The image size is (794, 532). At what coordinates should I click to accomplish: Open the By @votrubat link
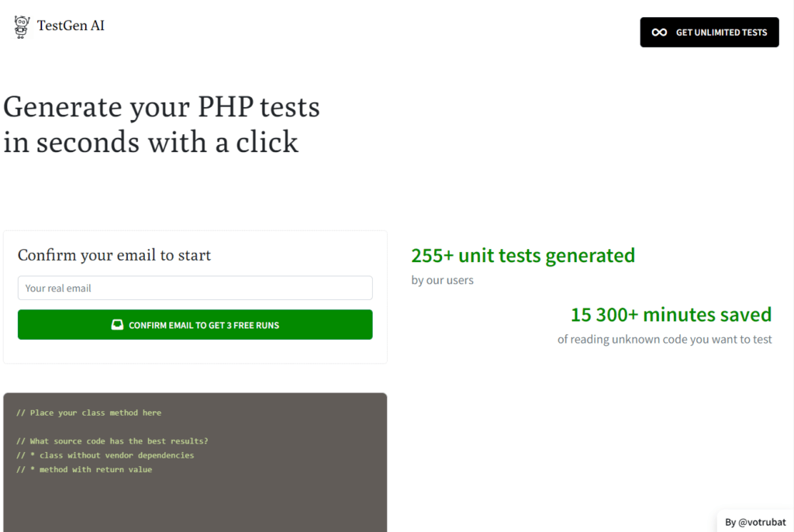point(755,522)
